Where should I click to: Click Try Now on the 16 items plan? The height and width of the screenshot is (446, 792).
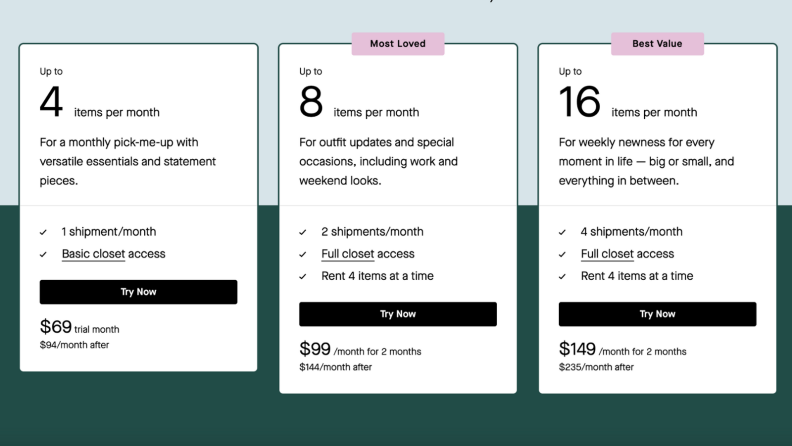658,314
